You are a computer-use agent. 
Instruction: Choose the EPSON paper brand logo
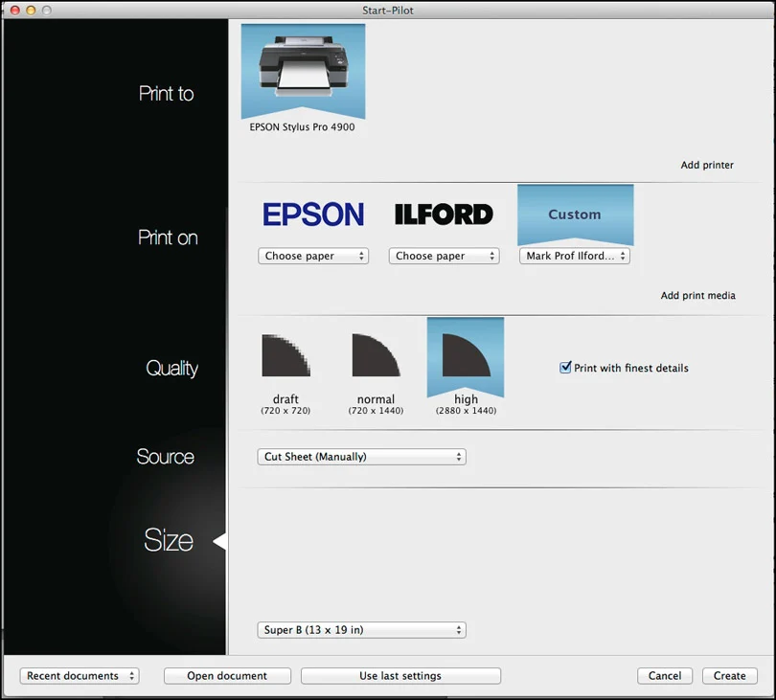[x=312, y=215]
